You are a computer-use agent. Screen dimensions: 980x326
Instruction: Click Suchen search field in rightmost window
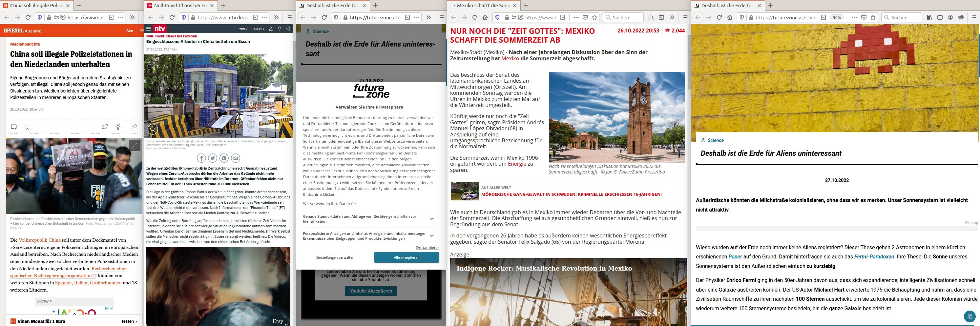tap(902, 17)
